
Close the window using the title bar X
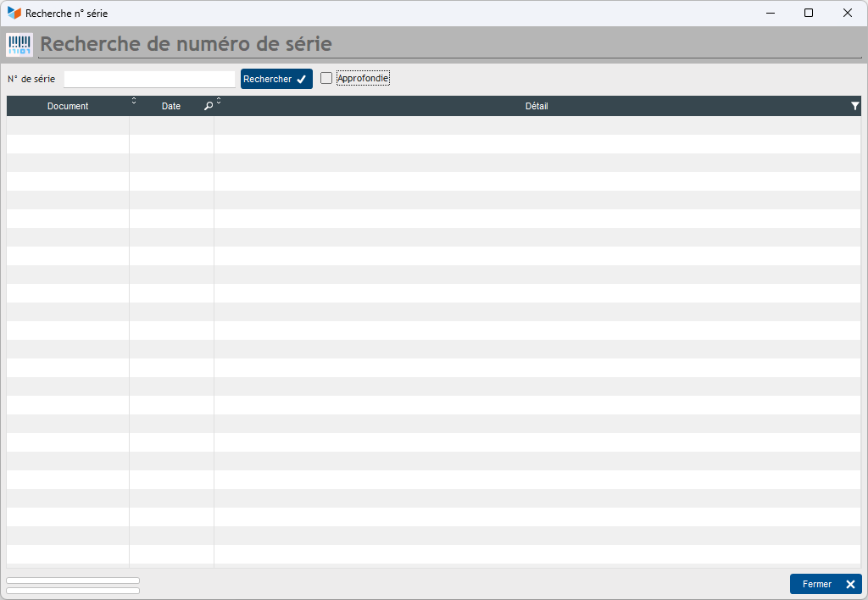tap(848, 13)
